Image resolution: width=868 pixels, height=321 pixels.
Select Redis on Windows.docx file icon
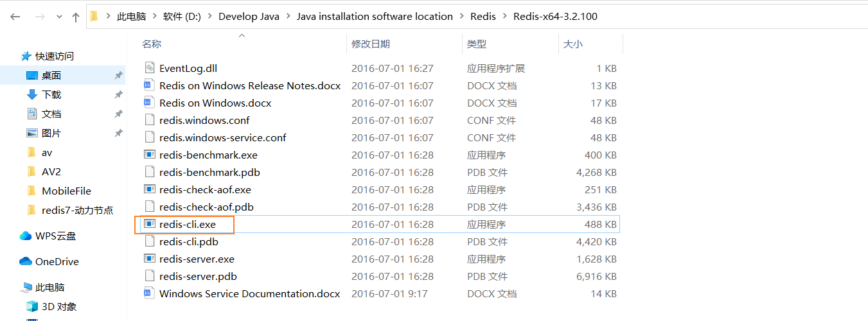point(150,103)
